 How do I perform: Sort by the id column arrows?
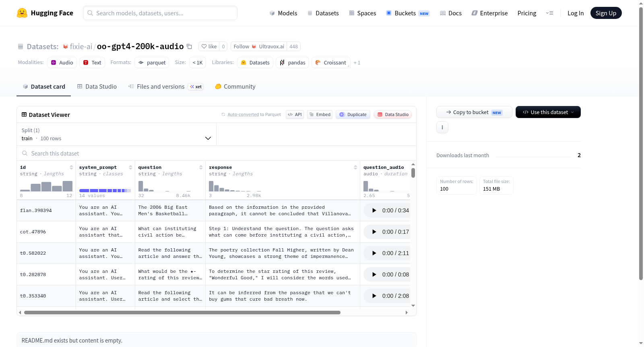(71, 167)
